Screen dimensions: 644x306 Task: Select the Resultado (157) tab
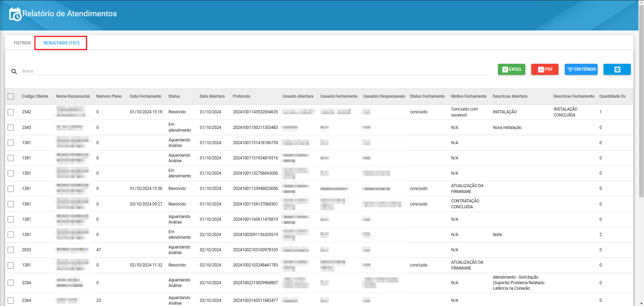coord(61,43)
